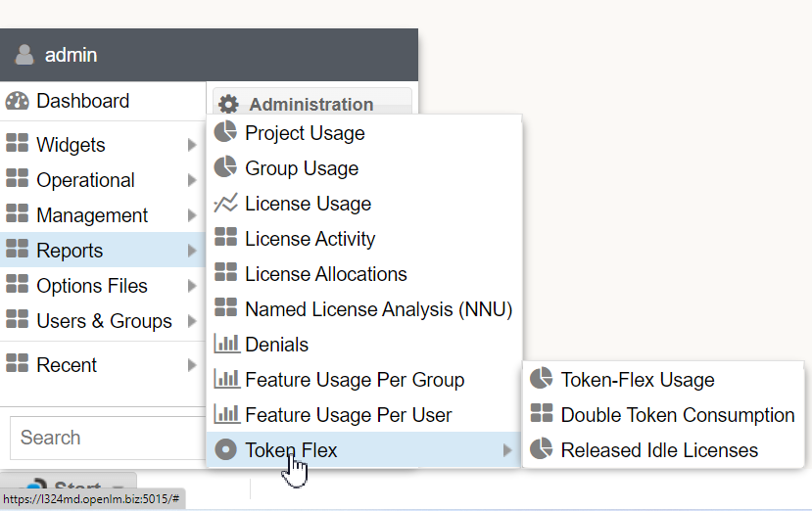Click the pie icon beside Released Idle Licenses
Image resolution: width=812 pixels, height=511 pixels.
click(541, 450)
